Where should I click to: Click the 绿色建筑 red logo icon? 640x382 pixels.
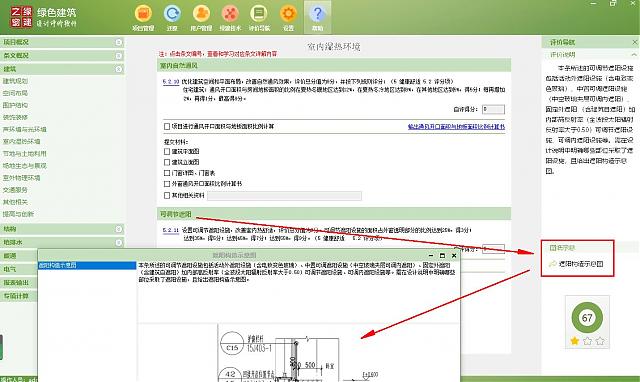pyautogui.click(x=21, y=17)
